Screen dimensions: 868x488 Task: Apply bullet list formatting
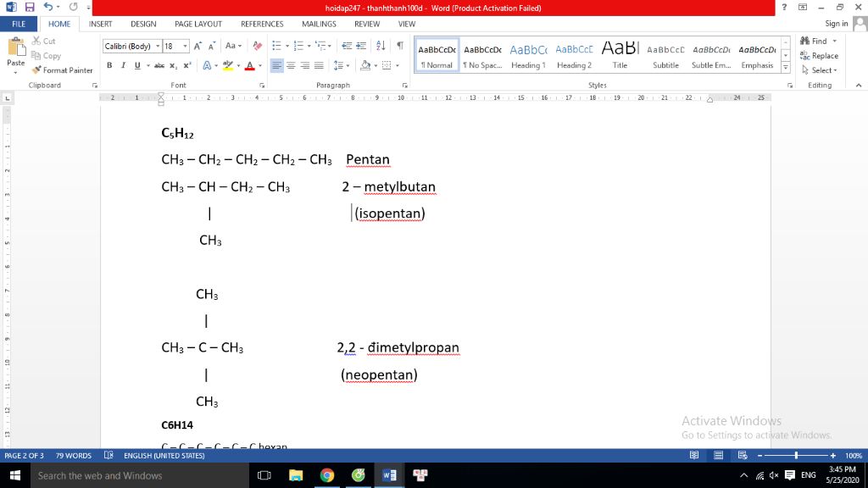pos(277,46)
